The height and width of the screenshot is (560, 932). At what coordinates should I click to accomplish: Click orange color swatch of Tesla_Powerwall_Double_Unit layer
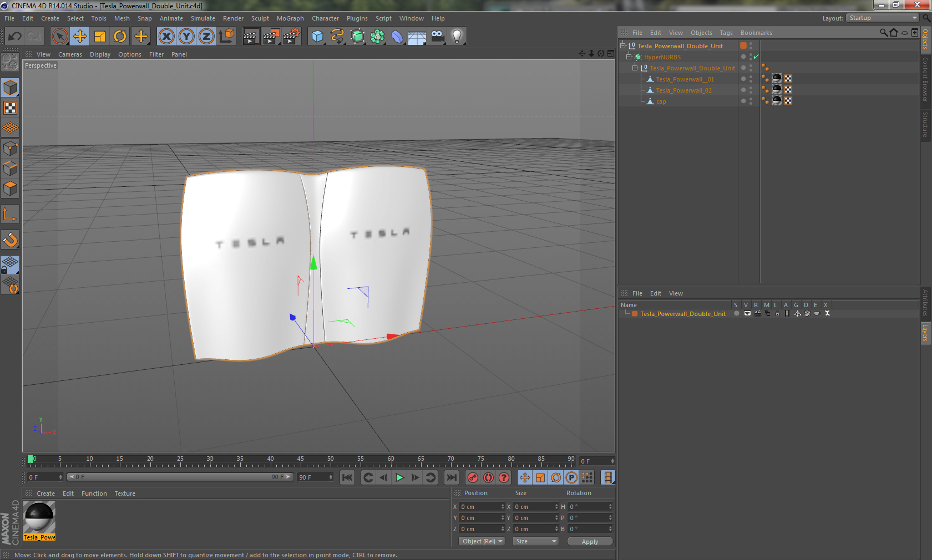coord(635,314)
